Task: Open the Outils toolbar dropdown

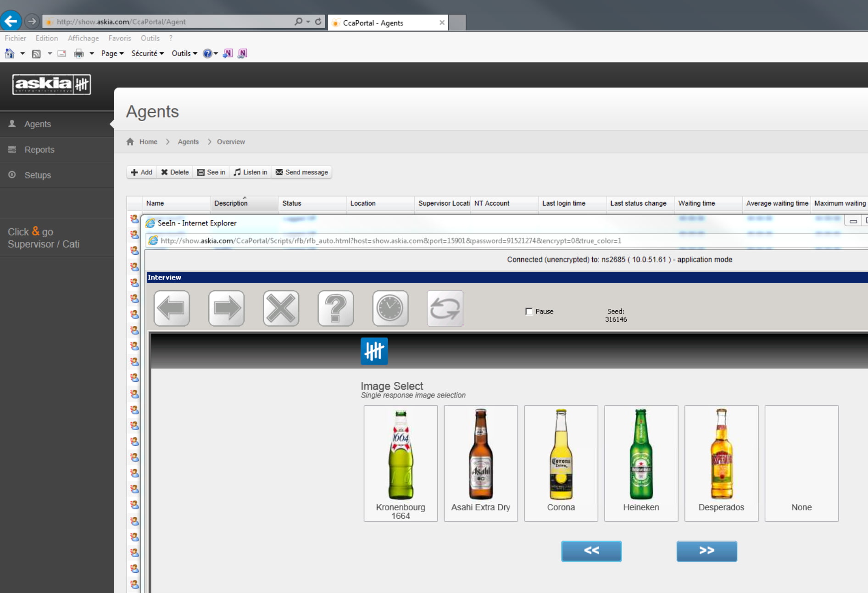Action: pos(184,54)
